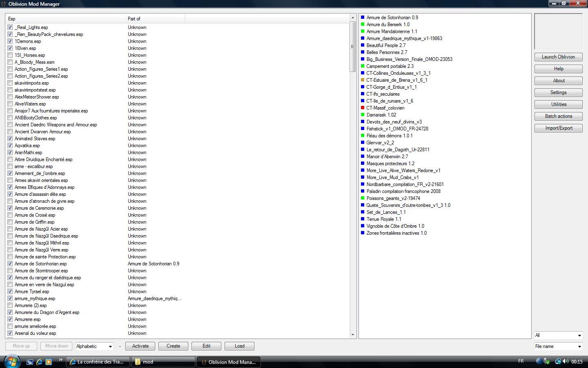Click the FR language bar indicator
The image size is (588, 368).
click(x=521, y=361)
